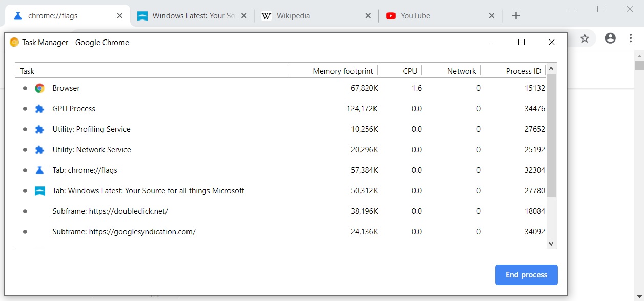Switch to the Wikipedia tab
644x301 pixels.
(316, 16)
